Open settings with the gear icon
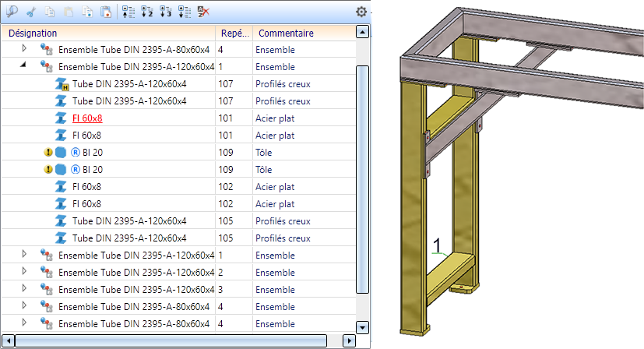 point(361,12)
